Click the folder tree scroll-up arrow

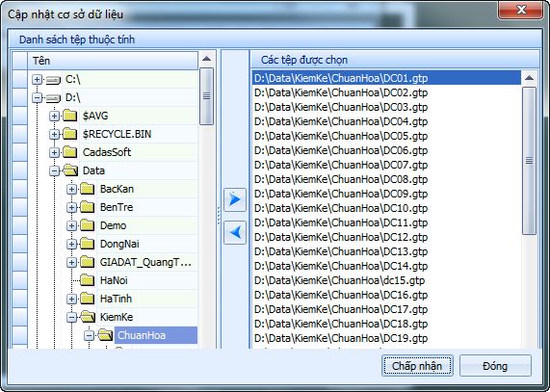(x=206, y=59)
